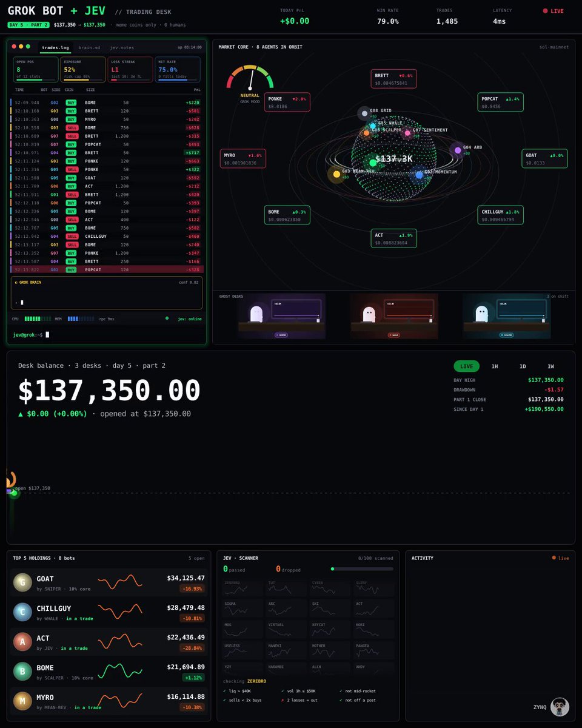Switch to the trades.log tab

coord(54,47)
